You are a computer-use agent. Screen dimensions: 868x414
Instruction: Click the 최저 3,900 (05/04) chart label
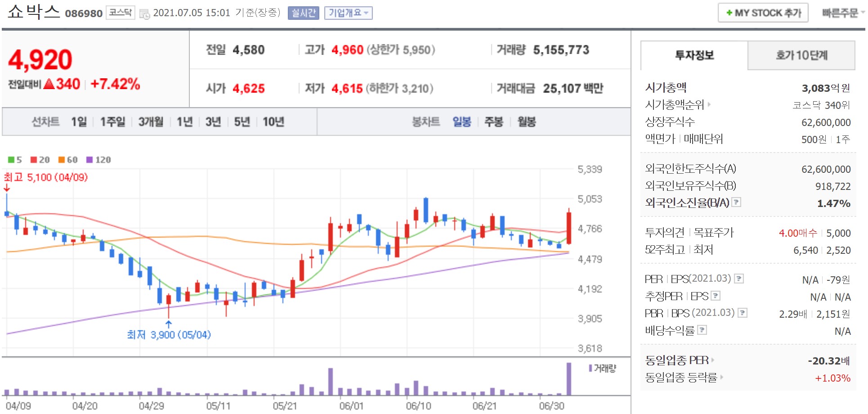point(169,334)
